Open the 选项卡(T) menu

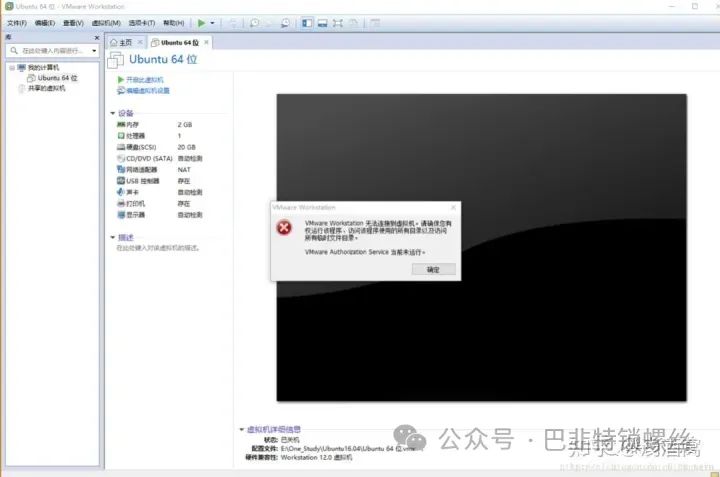point(141,23)
